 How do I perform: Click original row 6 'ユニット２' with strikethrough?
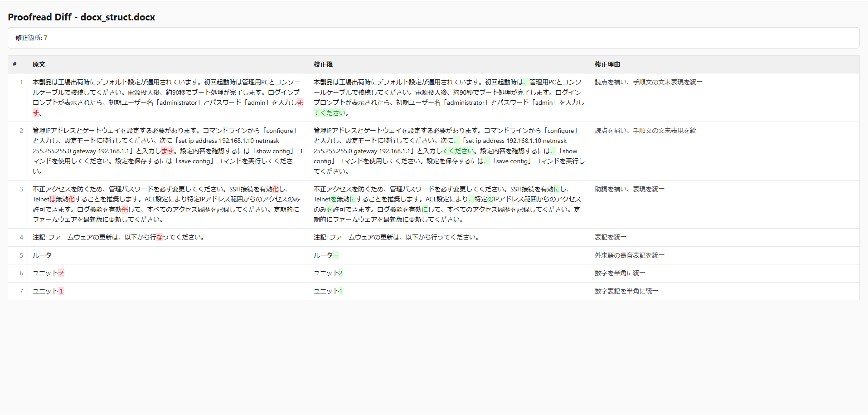[x=48, y=273]
